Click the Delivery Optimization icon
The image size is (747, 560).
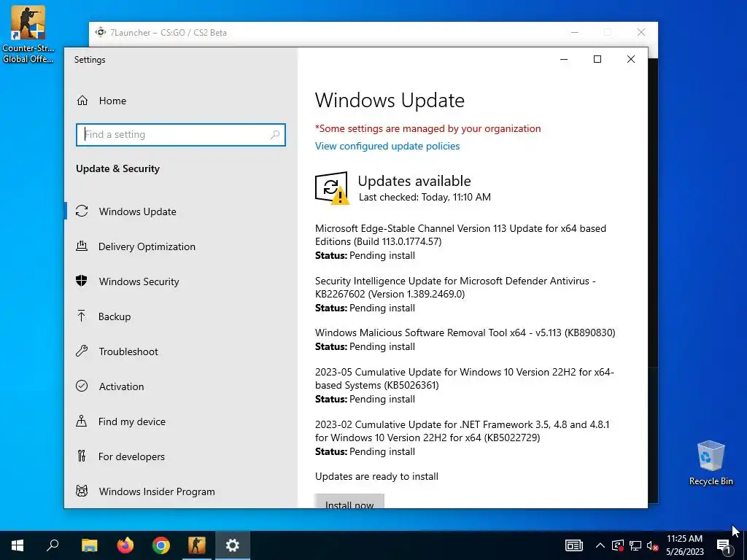82,246
